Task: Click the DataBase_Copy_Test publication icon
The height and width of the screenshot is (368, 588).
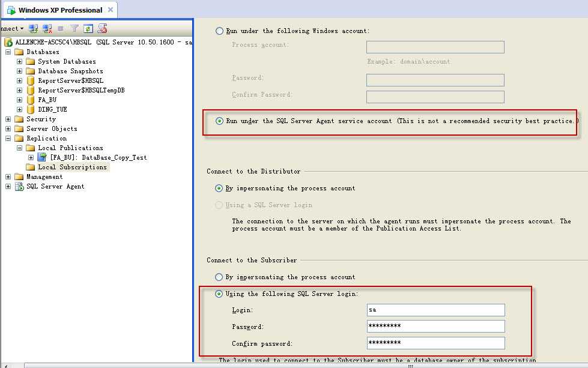Action: pyautogui.click(x=42, y=157)
